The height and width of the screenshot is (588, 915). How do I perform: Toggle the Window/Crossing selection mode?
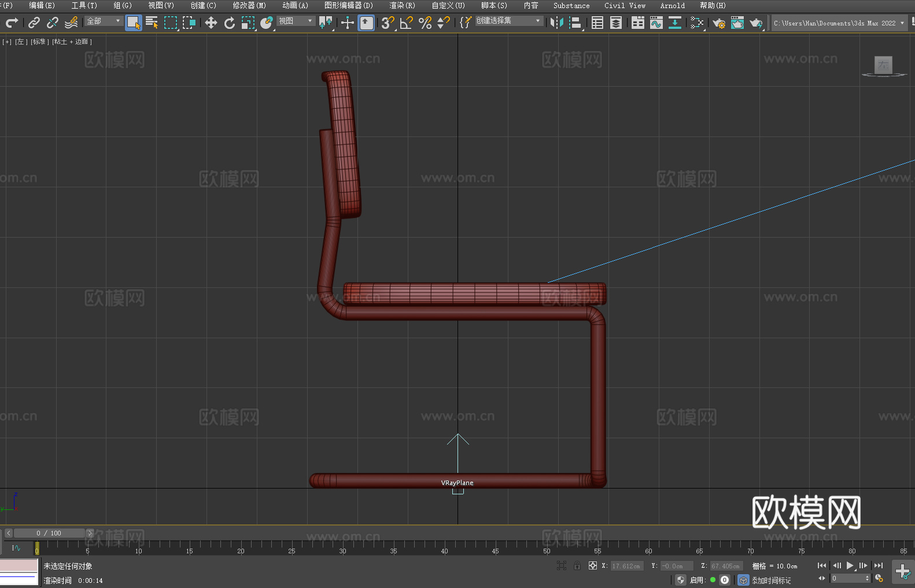(x=189, y=23)
